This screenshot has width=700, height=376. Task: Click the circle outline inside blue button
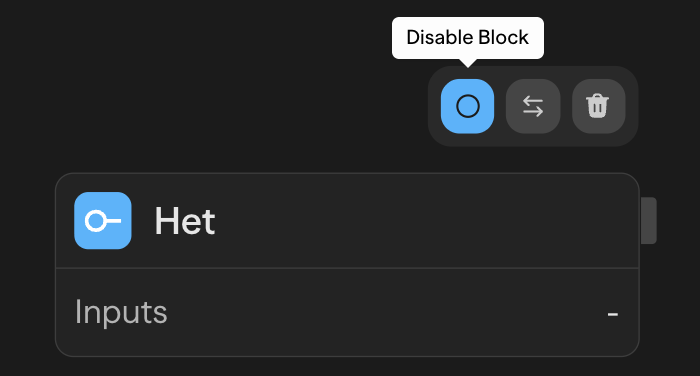point(468,106)
